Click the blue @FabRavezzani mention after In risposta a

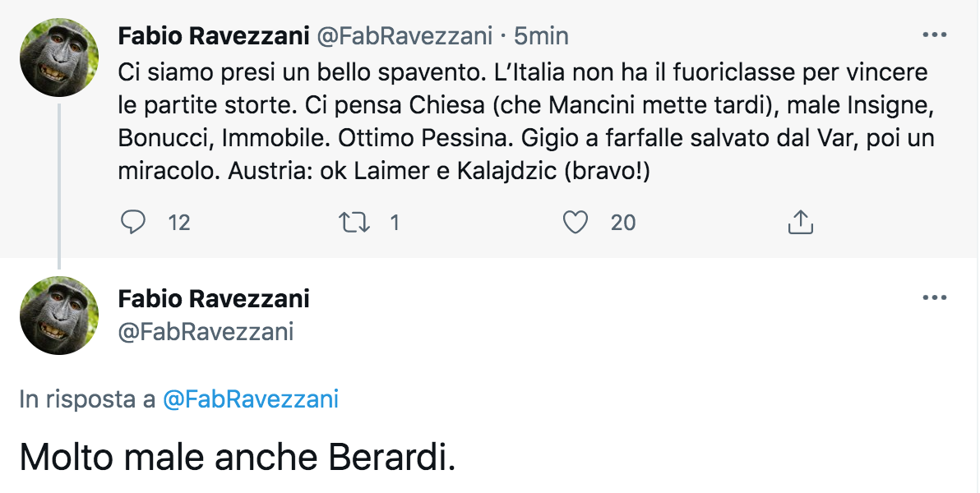tap(251, 399)
